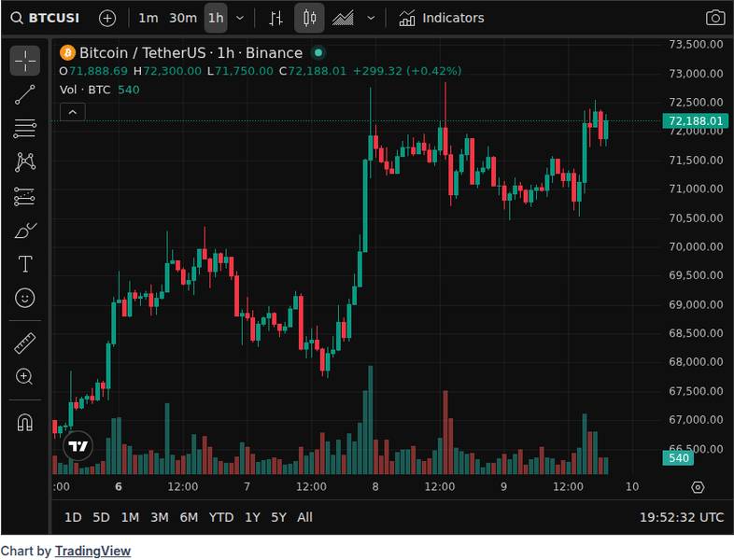The width and height of the screenshot is (734, 560).
Task: Open the pattern drawing tool
Action: click(x=25, y=161)
